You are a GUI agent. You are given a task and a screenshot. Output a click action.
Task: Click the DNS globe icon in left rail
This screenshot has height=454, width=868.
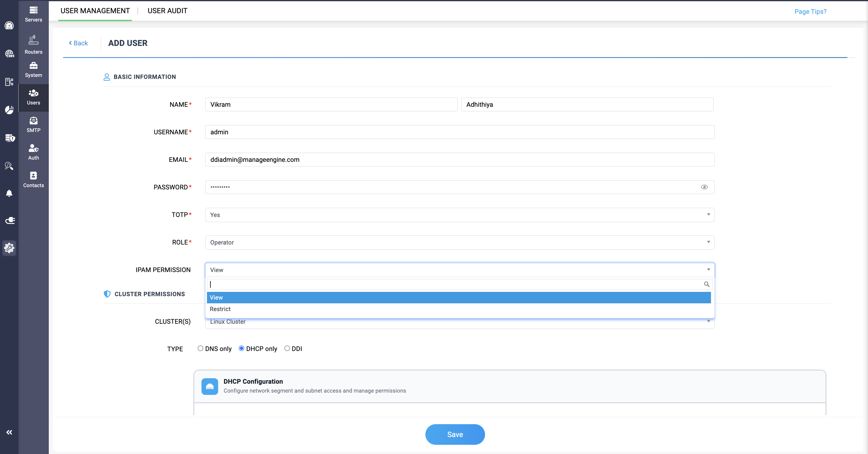point(9,54)
